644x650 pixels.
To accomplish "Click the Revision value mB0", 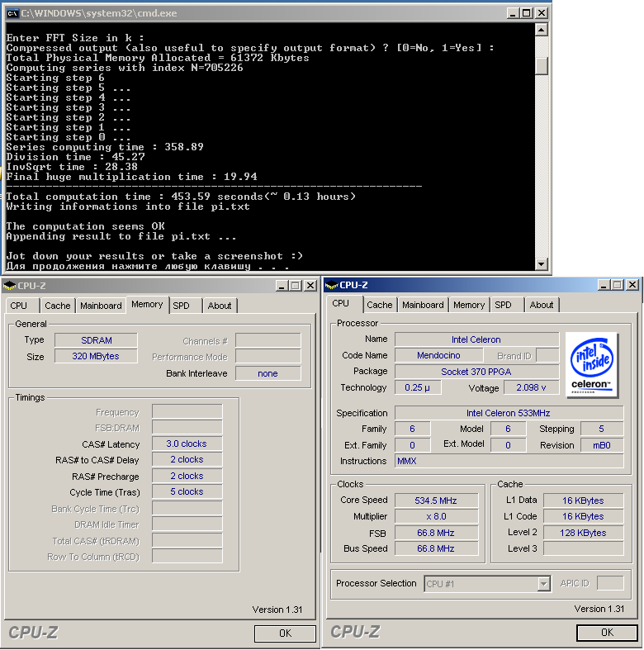I will 602,445.
